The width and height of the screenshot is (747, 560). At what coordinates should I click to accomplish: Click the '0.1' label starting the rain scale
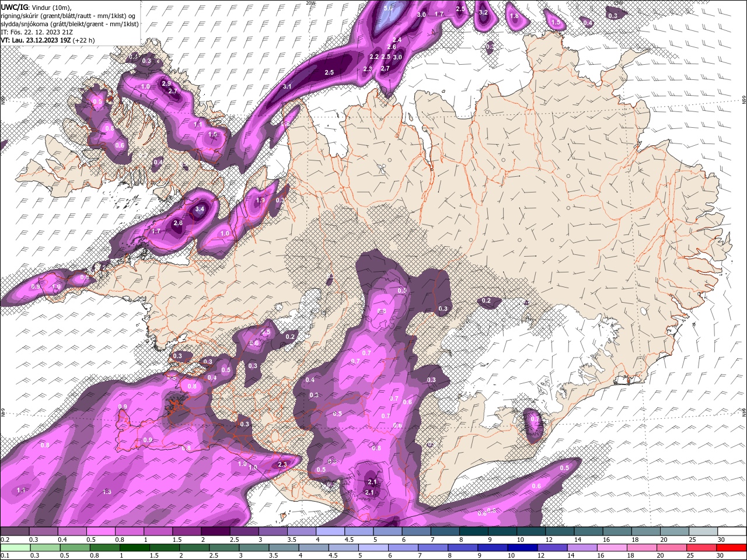5,556
